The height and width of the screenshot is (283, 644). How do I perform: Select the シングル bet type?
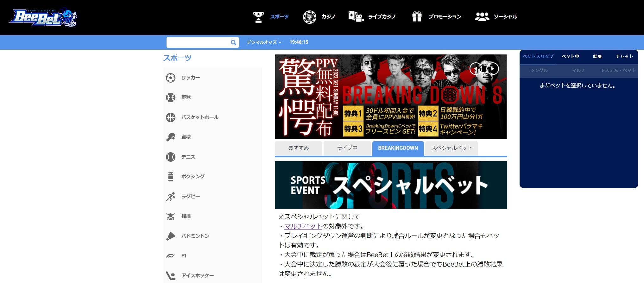pyautogui.click(x=539, y=71)
